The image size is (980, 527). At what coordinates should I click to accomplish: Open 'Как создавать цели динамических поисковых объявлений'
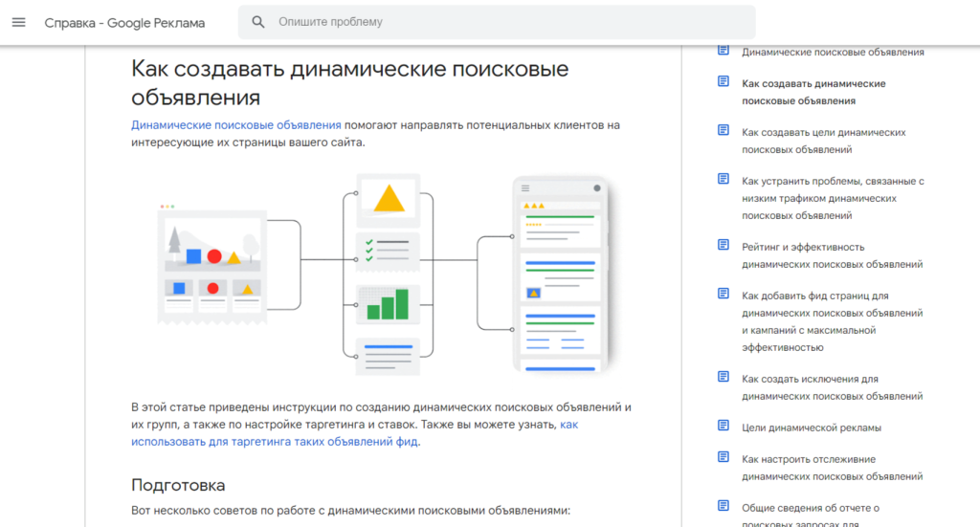tap(823, 141)
